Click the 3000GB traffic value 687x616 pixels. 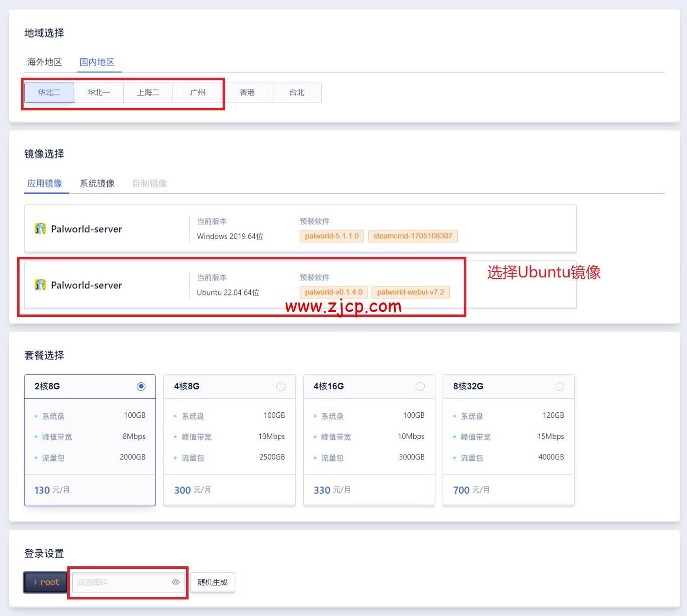(x=412, y=457)
